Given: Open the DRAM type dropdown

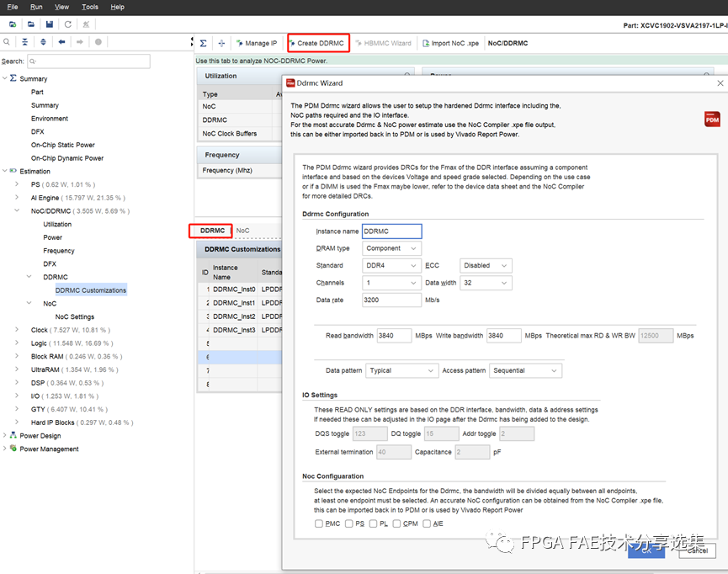Looking at the screenshot, I should (391, 248).
